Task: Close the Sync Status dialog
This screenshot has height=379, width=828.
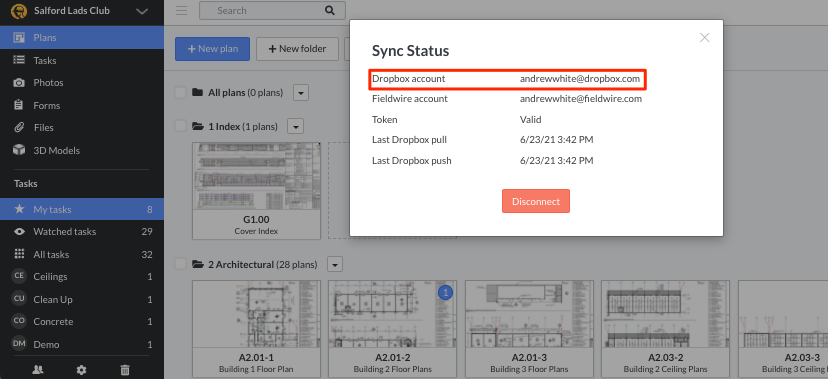Action: pos(704,37)
